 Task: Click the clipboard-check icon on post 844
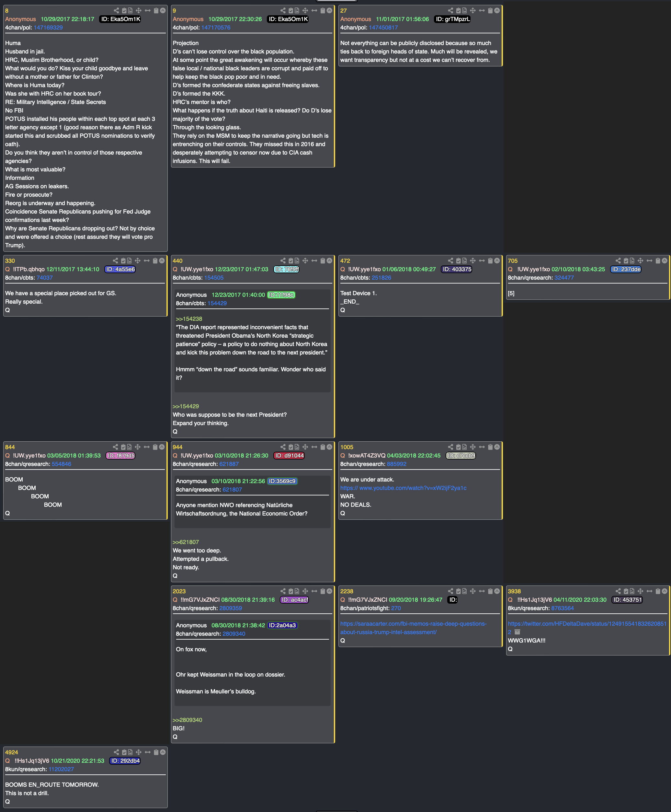(x=124, y=447)
